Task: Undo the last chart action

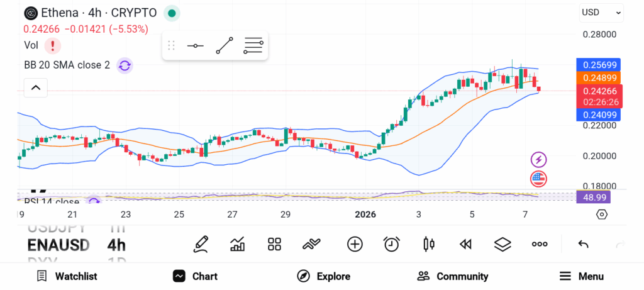Action: pyautogui.click(x=583, y=244)
